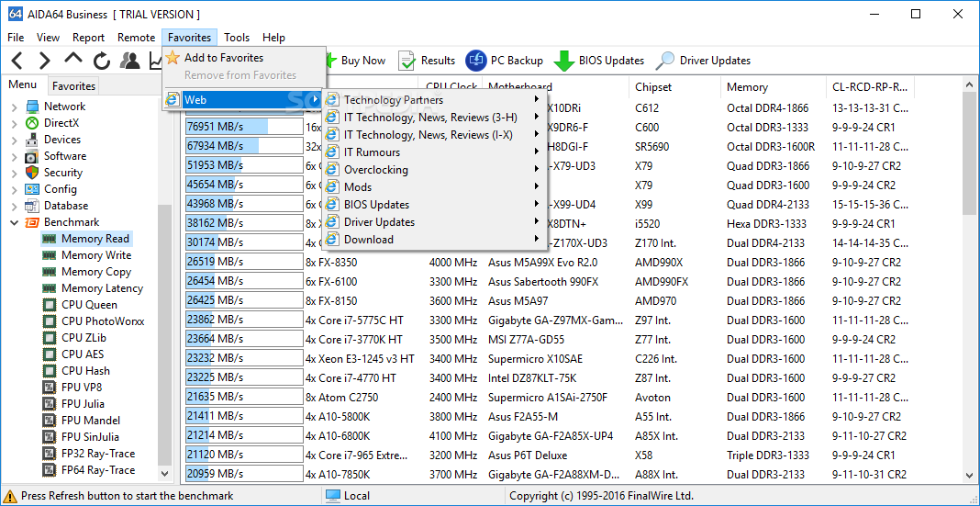
Task: Open the user management toolbar icon
Action: click(130, 61)
